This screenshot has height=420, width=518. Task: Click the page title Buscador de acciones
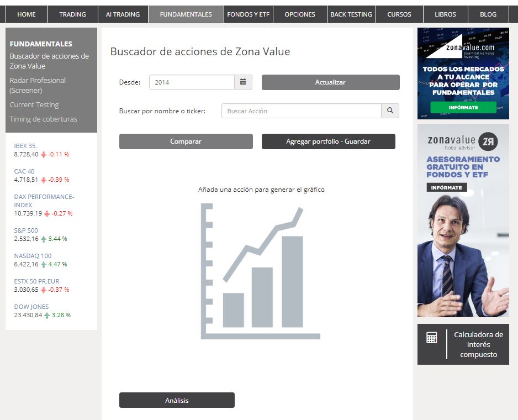click(x=200, y=51)
